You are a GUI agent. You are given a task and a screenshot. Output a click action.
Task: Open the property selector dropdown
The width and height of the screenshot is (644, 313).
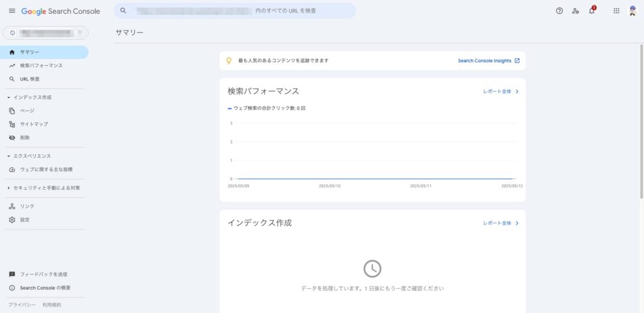[45, 33]
